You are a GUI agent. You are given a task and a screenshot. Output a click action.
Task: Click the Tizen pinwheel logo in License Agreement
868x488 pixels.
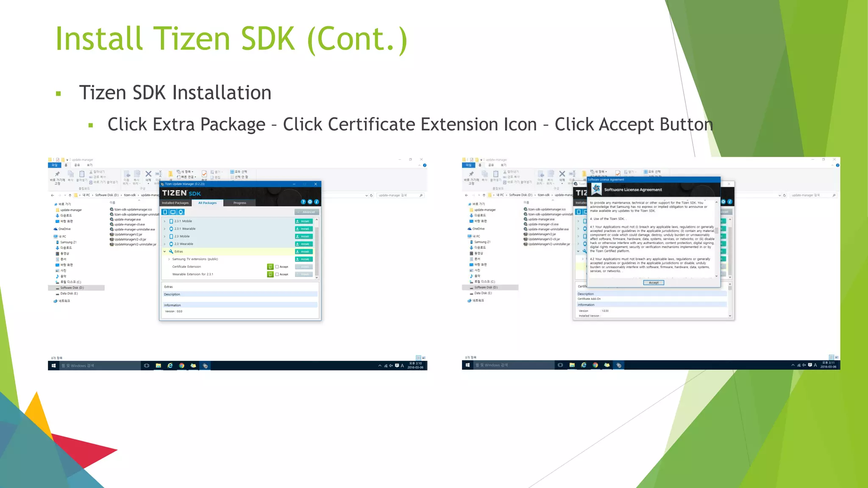click(596, 189)
